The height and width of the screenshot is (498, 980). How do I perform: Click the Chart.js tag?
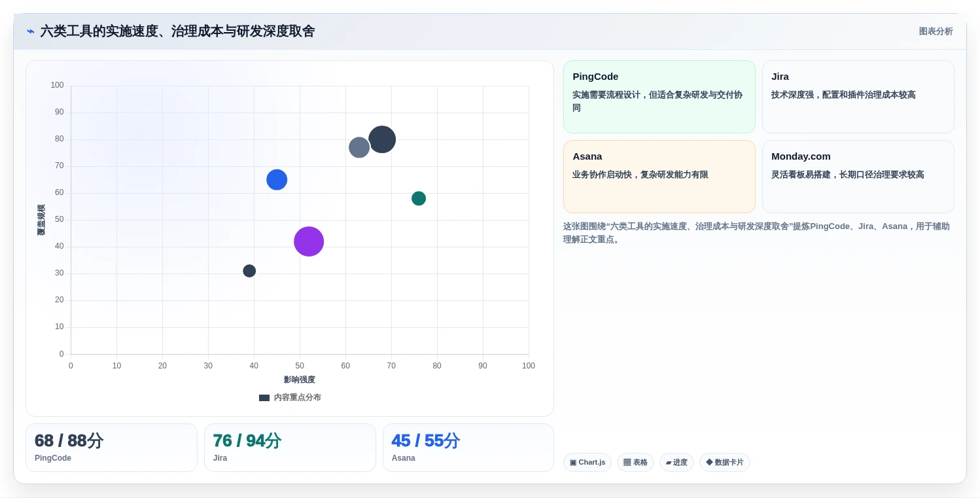tap(587, 462)
